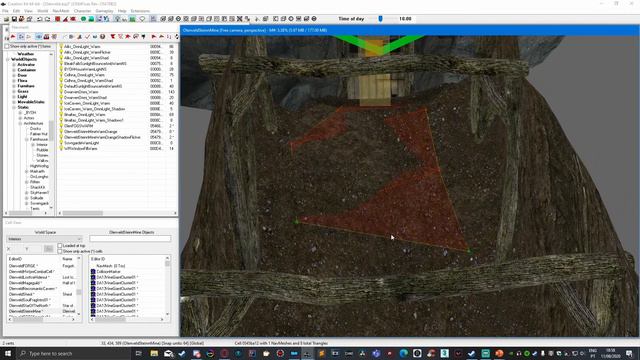Screen dimensions: 640x360
Task: Expand the Grass tree node
Action: (14, 91)
